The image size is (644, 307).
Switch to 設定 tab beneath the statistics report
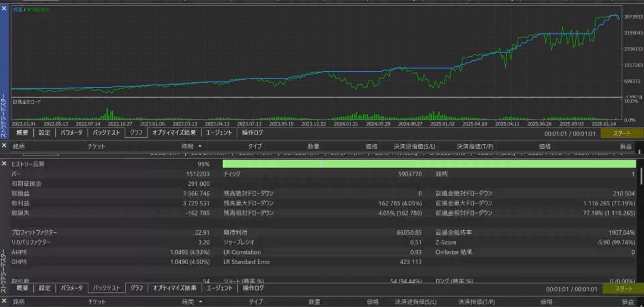click(x=45, y=288)
